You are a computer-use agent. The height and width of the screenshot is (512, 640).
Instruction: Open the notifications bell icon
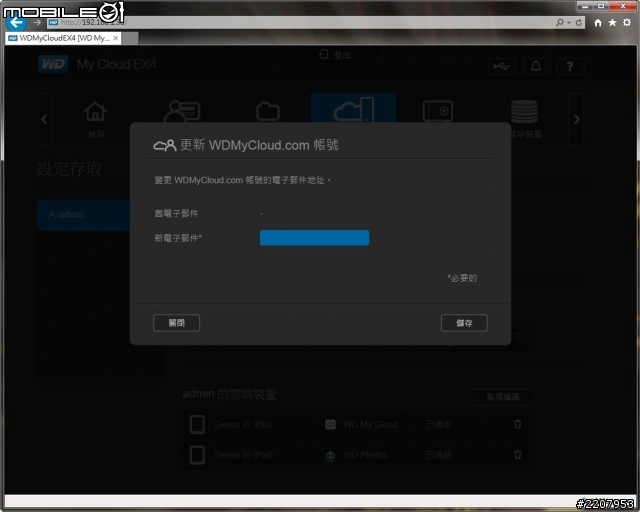coord(536,67)
